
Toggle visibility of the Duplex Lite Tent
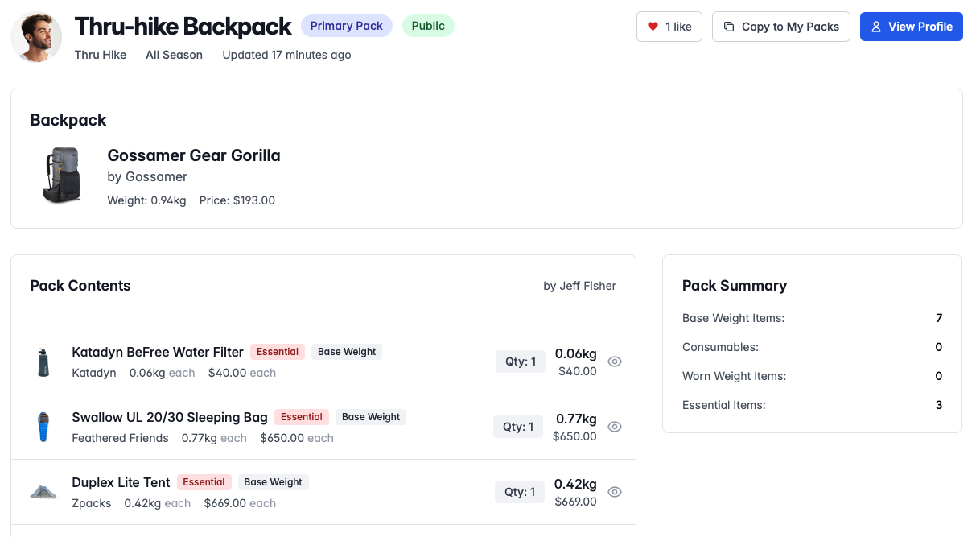(x=615, y=491)
